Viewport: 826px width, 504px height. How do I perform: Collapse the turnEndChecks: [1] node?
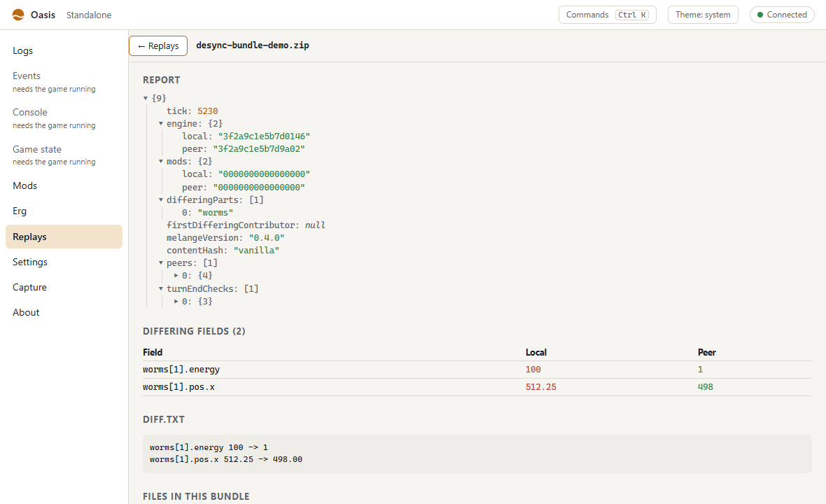click(x=161, y=288)
